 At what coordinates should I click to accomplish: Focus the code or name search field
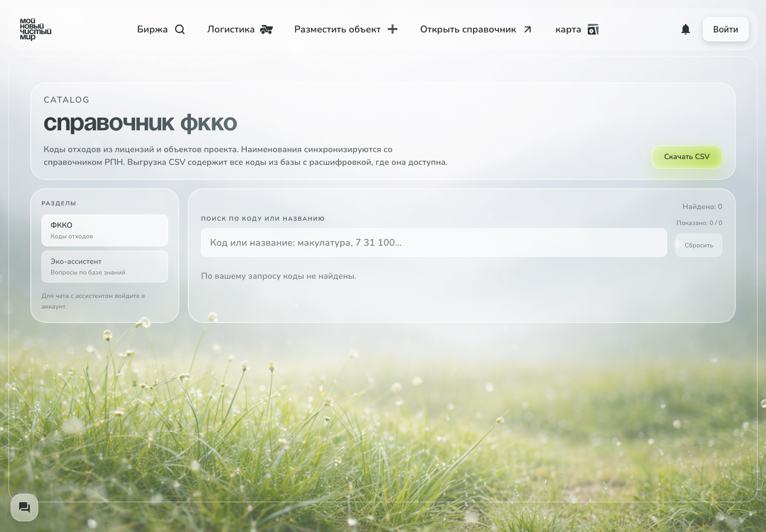pos(434,243)
